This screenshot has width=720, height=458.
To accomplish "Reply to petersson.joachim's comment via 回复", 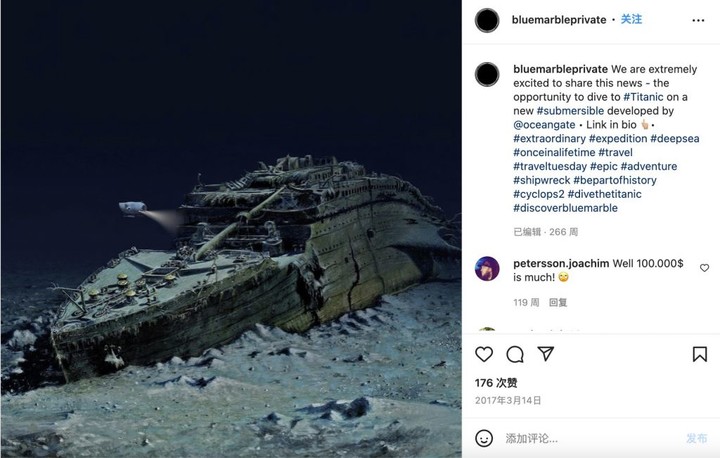I will coord(558,302).
